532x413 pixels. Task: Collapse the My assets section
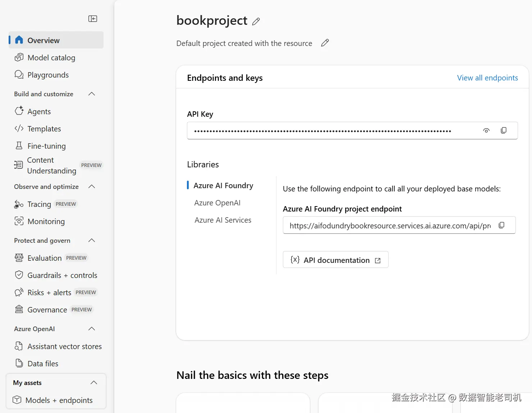click(94, 382)
